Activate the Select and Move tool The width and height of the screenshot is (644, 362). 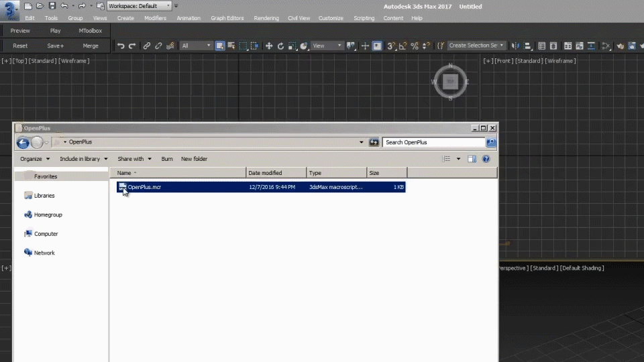point(269,46)
